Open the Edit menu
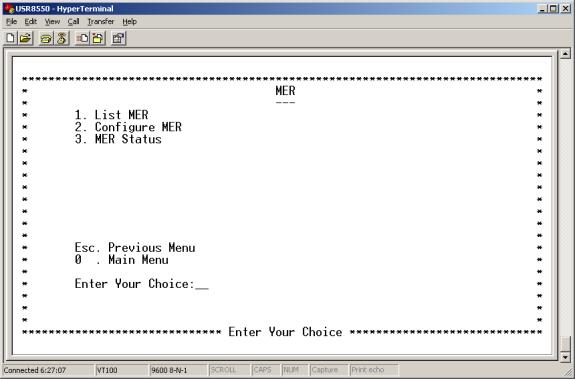 pos(31,22)
